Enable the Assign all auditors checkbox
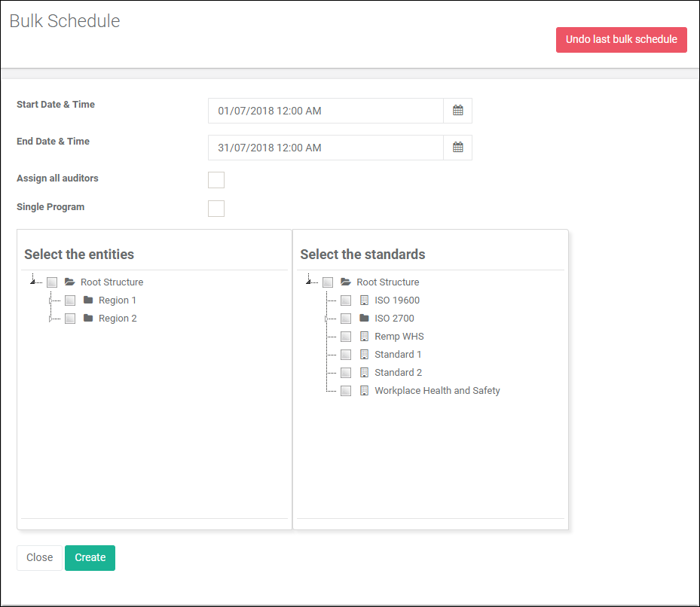Image resolution: width=700 pixels, height=607 pixels. 216,179
